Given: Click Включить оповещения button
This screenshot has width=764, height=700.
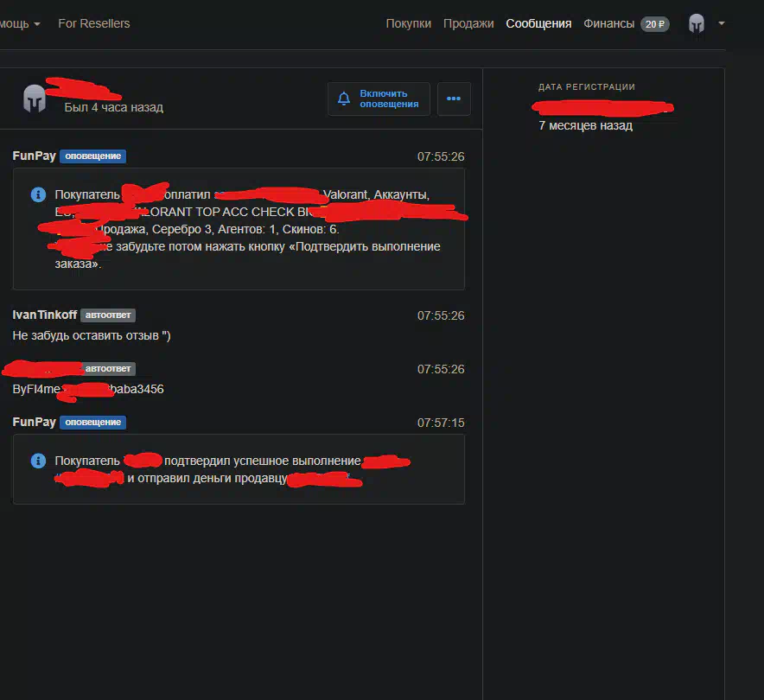Looking at the screenshot, I should pos(379,99).
